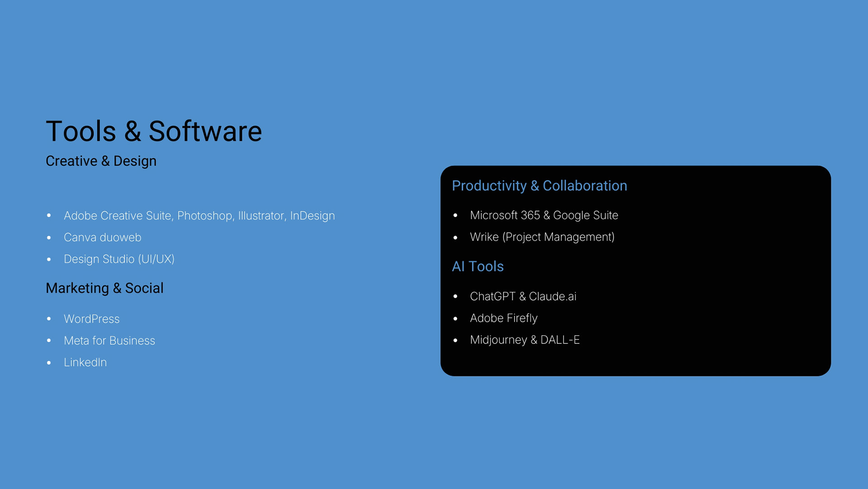This screenshot has width=868, height=489.
Task: Click the Meta for Business item
Action: coord(109,340)
